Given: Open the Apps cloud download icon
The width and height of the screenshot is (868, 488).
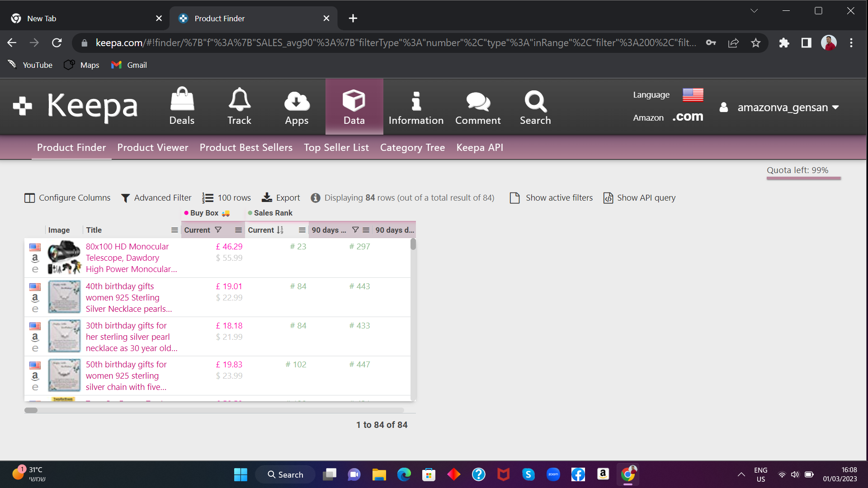Looking at the screenshot, I should 297,101.
